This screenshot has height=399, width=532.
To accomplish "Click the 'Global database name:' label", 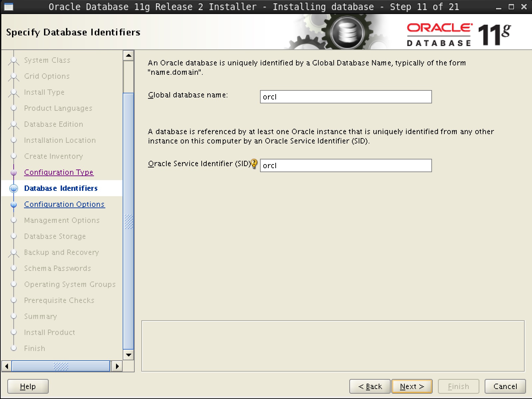I will pyautogui.click(x=188, y=95).
